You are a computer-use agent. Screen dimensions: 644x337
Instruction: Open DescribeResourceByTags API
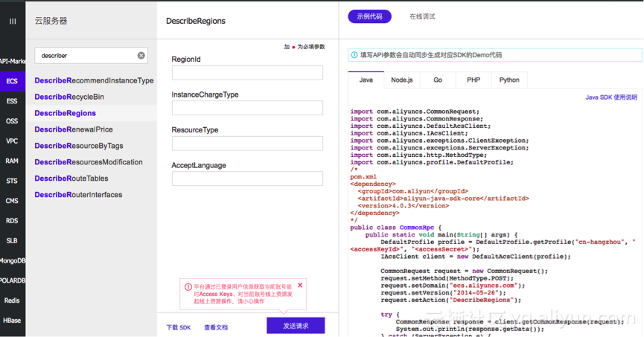(79, 146)
